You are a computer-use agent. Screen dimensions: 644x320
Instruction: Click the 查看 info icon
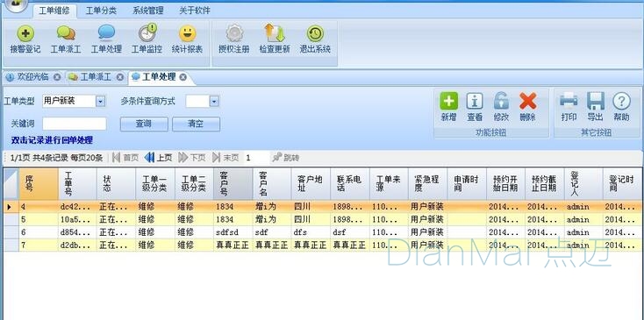(475, 106)
